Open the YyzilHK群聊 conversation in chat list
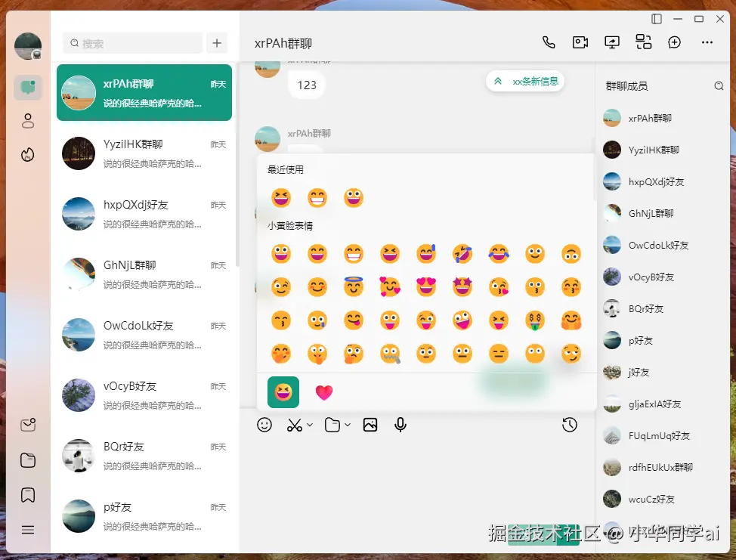This screenshot has height=560, width=736. [144, 153]
